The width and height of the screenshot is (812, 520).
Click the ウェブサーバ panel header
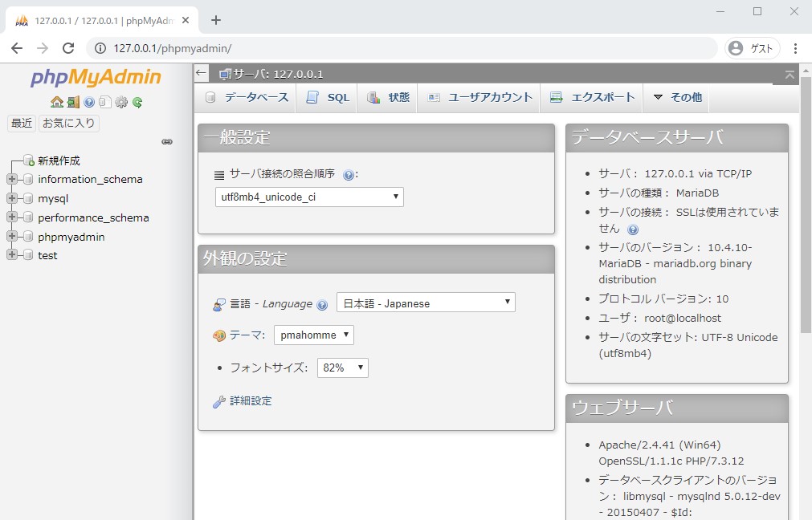tap(677, 408)
